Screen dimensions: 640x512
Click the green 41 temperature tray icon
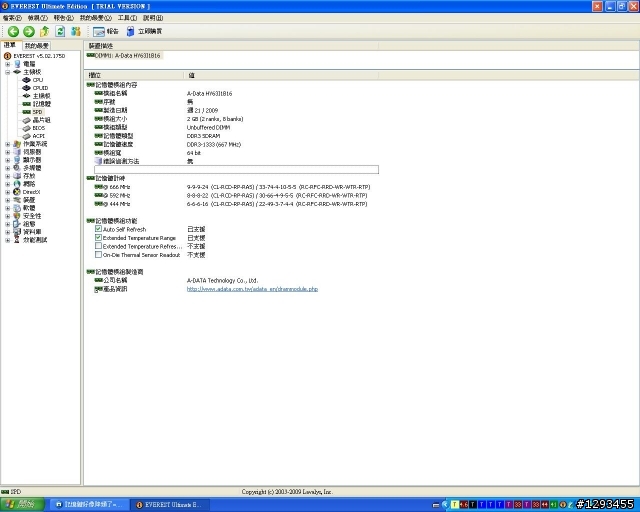[553, 505]
